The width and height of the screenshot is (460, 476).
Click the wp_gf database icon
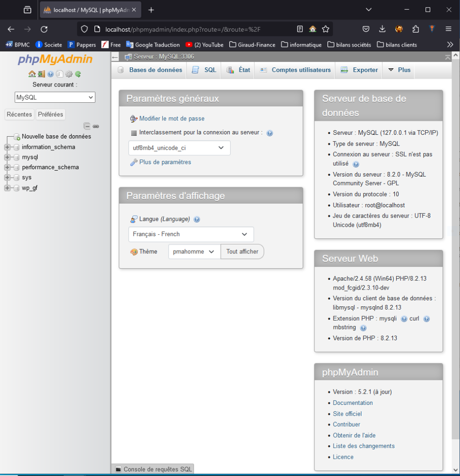17,188
